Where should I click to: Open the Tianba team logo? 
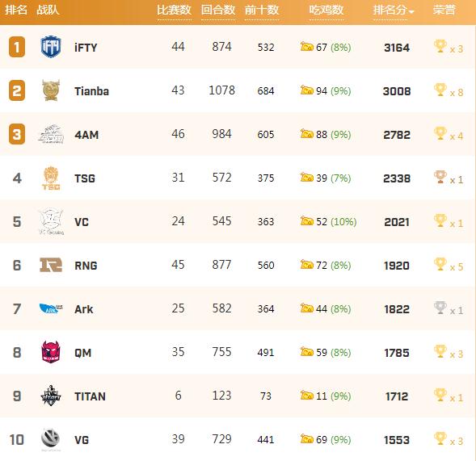coord(51,90)
